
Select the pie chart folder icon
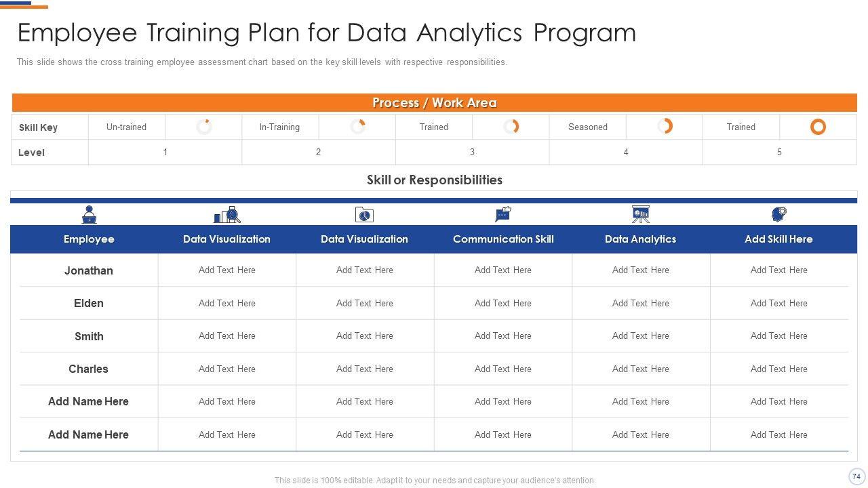pos(364,215)
